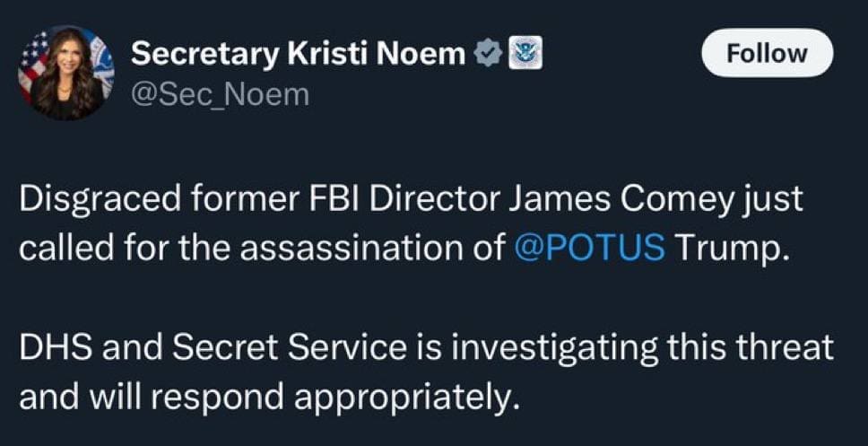Click the phrase "investigating this threat"
The height and width of the screenshot is (446, 868).
point(642,345)
